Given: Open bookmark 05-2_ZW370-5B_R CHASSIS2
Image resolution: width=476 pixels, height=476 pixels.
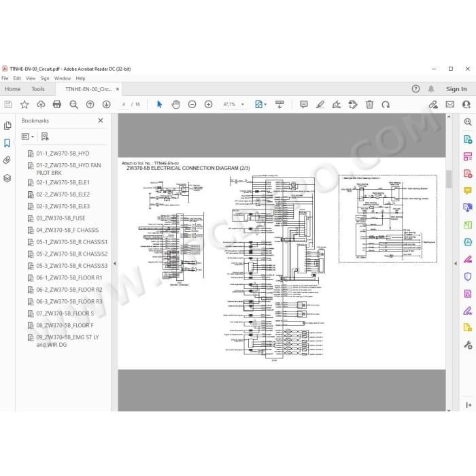Looking at the screenshot, I should click(72, 254).
